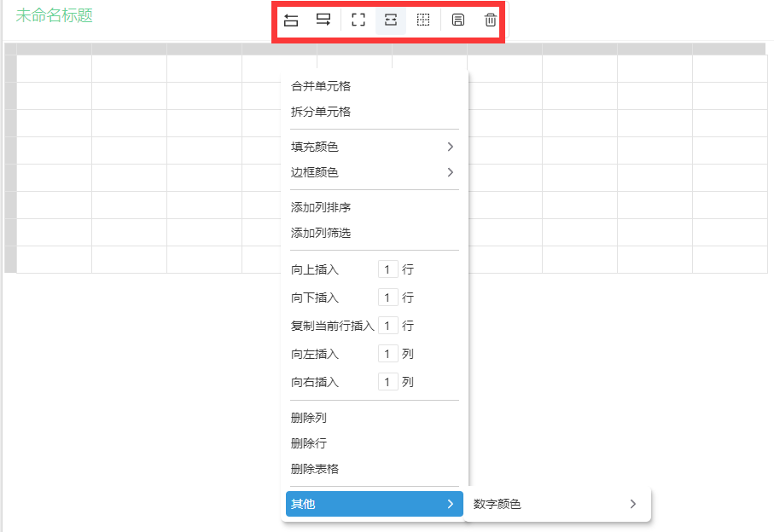Open the 其他 submenu entry
Viewport: 774px width, 532px height.
coord(375,504)
